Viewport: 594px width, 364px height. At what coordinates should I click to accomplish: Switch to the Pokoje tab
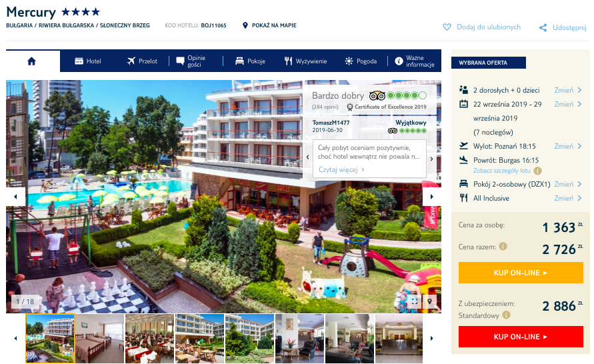(250, 61)
